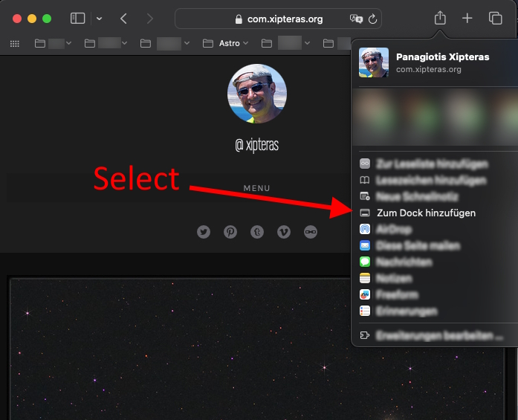Click the Panagiotis Xipteras title in the share sheet
This screenshot has width=518, height=420.
[x=443, y=56]
